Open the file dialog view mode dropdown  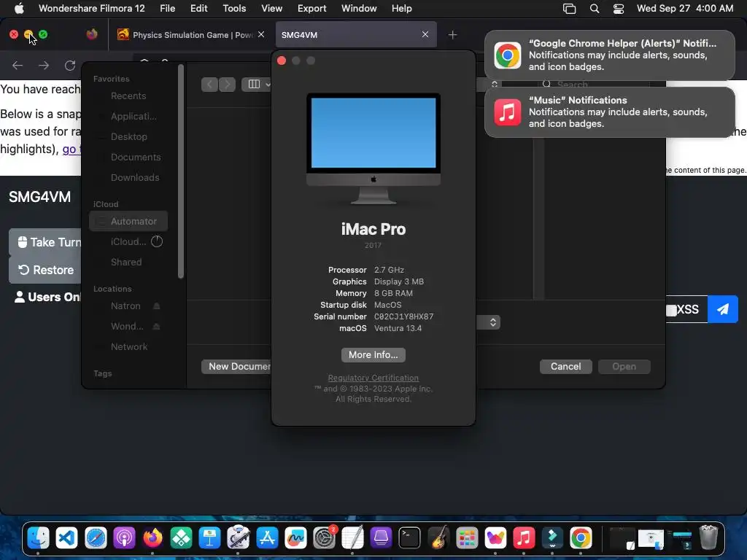coord(257,85)
